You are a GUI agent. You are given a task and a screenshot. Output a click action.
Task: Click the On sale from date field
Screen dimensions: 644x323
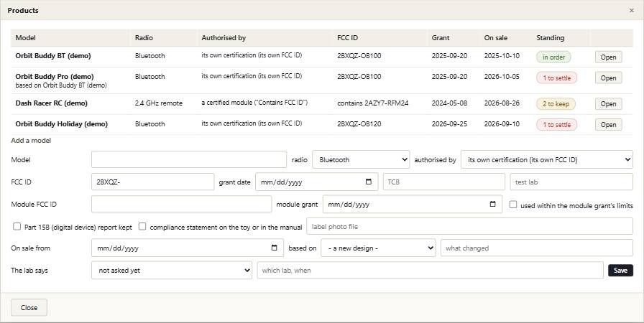pos(188,248)
